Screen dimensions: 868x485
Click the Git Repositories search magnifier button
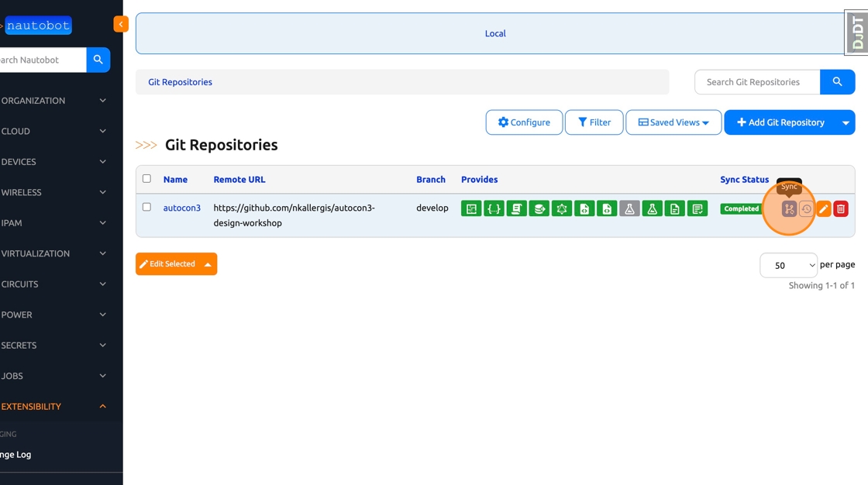837,82
